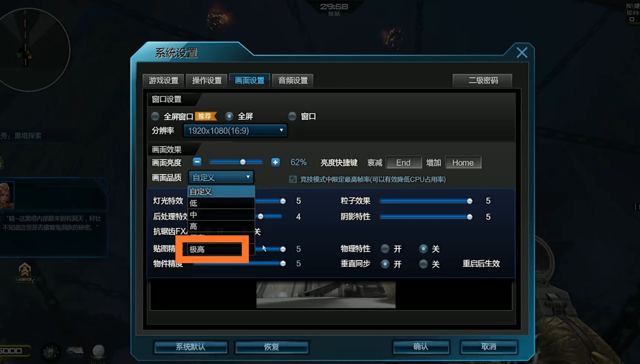This screenshot has height=364, width=640.
Task: Click the weapon icon in bottom HUD
Action: pyautogui.click(x=75, y=351)
